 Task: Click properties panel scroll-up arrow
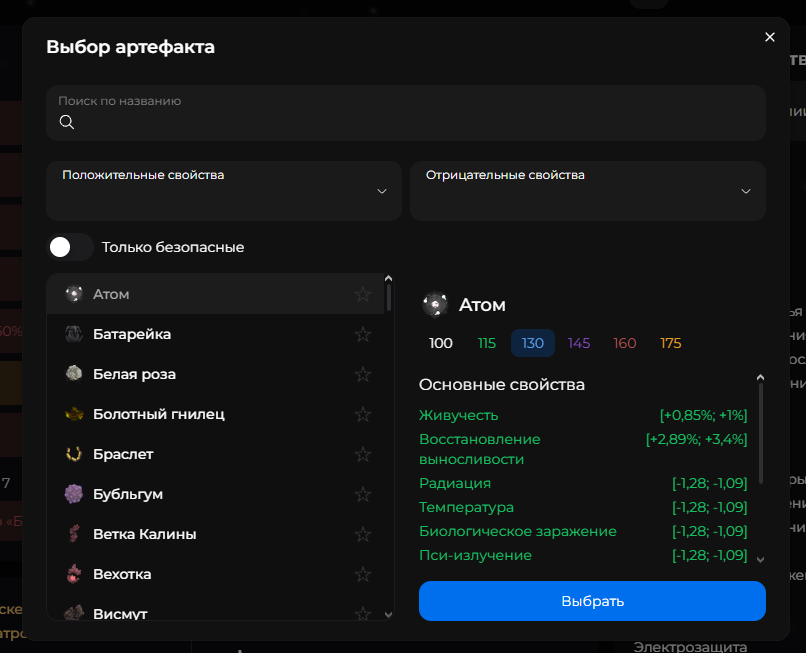(x=761, y=377)
